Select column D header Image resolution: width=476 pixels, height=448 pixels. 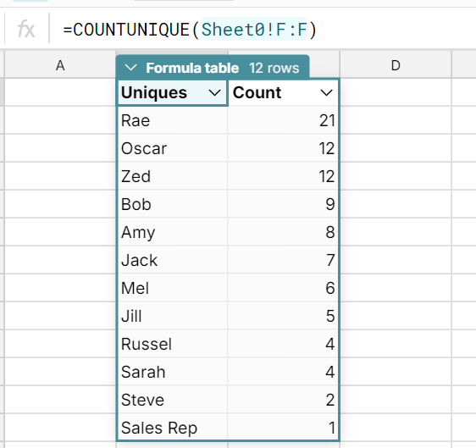click(396, 65)
